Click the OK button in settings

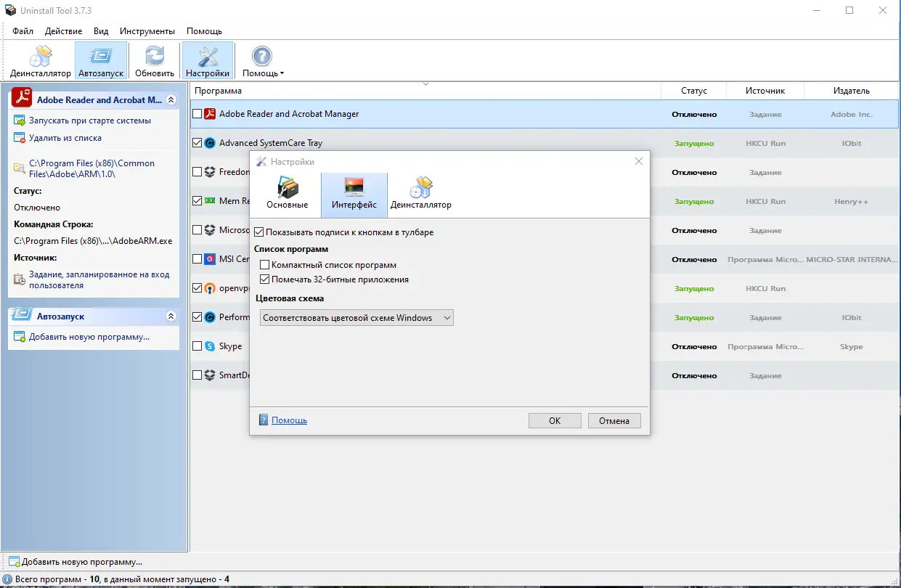coord(555,420)
